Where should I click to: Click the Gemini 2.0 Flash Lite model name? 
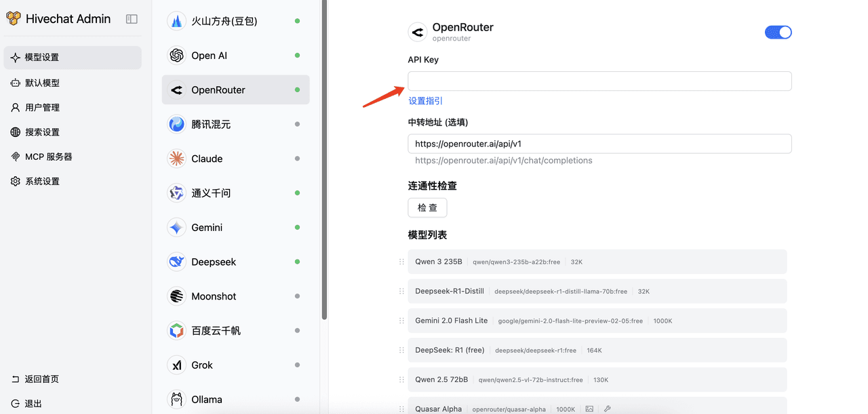tap(451, 320)
